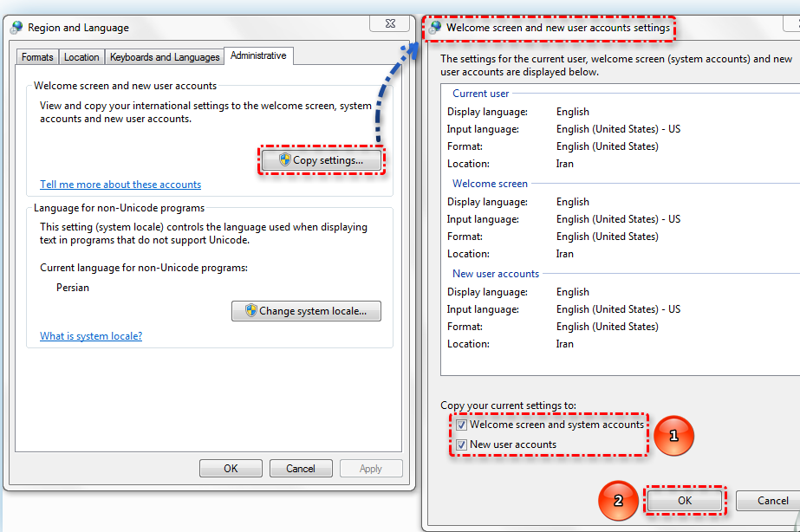Click the Welcome screen dialog globe icon
This screenshot has width=800, height=532.
point(435,28)
